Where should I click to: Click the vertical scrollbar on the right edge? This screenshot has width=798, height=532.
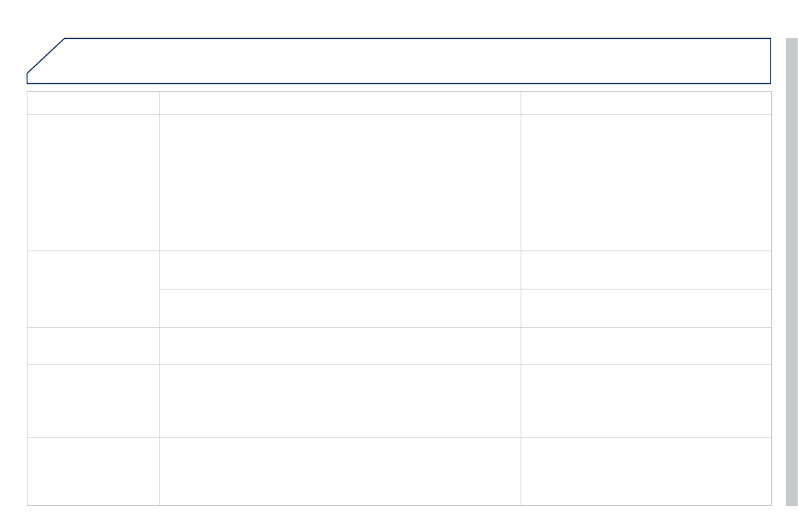point(791,268)
